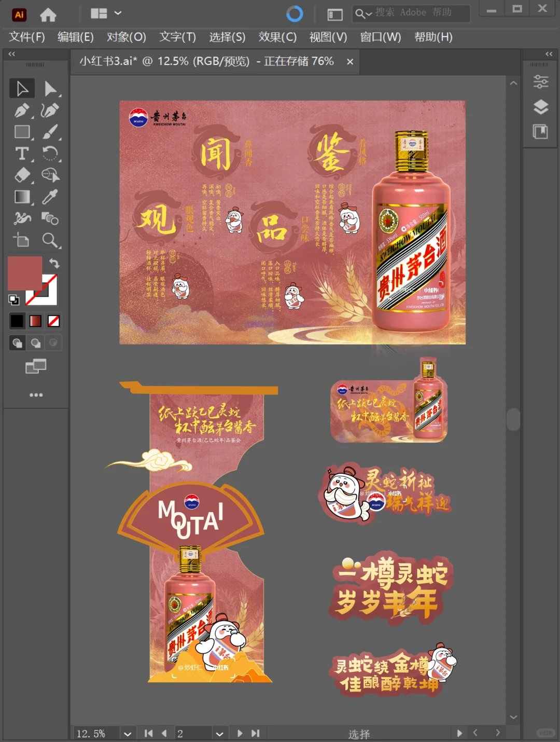The width and height of the screenshot is (560, 742).
Task: Swap fill and stroke colors
Action: point(54,263)
